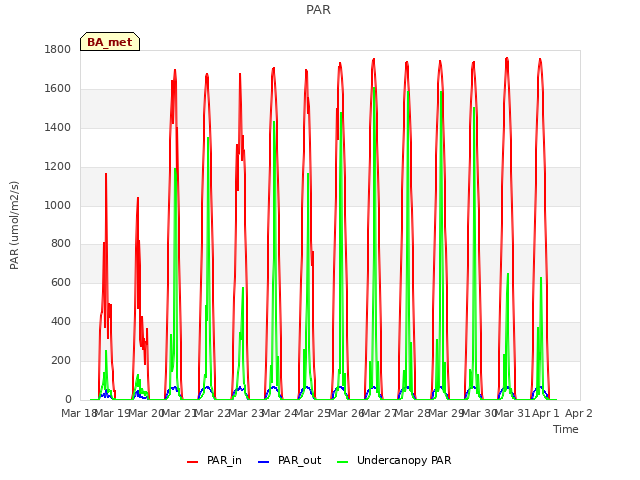Click the Time x-axis title
The image size is (640, 480).
point(566,429)
